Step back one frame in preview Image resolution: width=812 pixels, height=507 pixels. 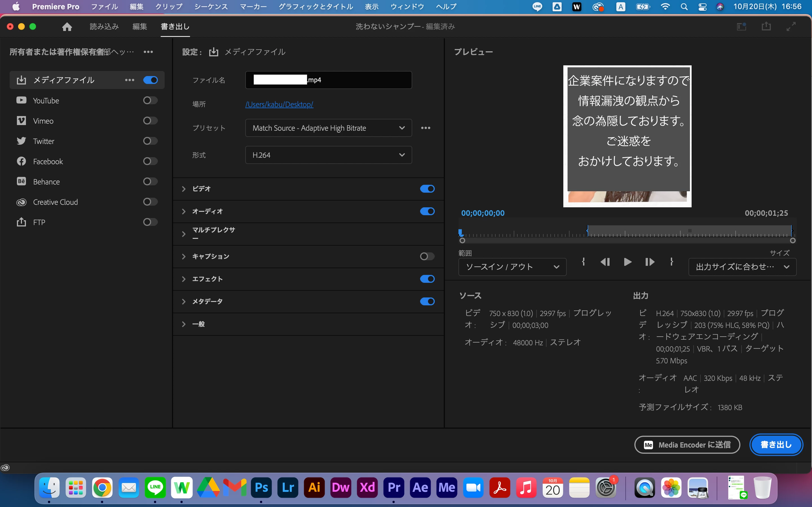click(x=605, y=262)
